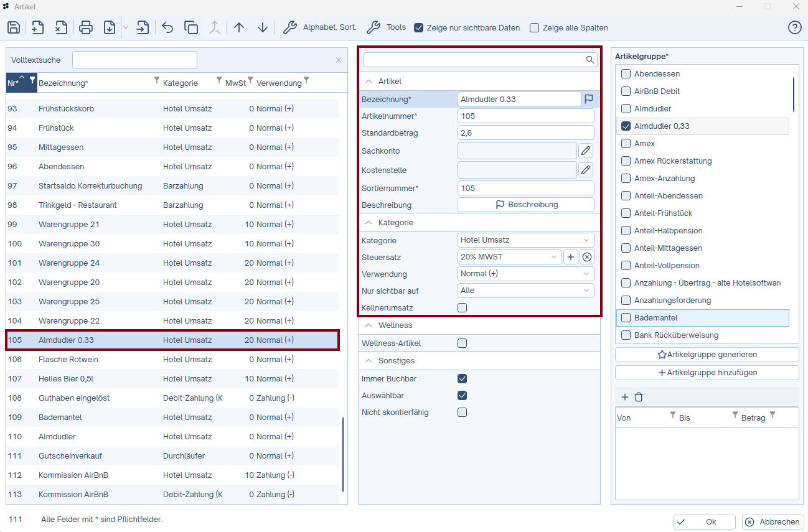
Task: Collapse the Wellness section
Action: (x=368, y=325)
